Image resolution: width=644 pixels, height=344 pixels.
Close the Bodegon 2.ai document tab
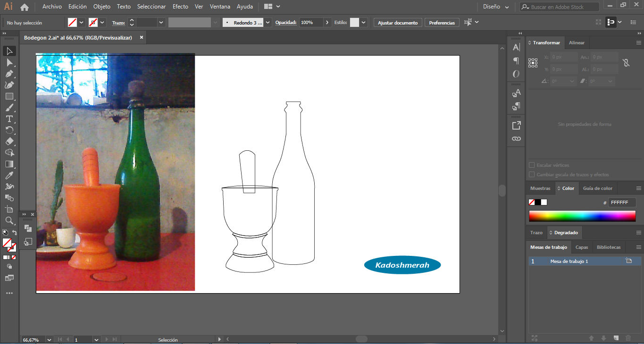(x=142, y=37)
